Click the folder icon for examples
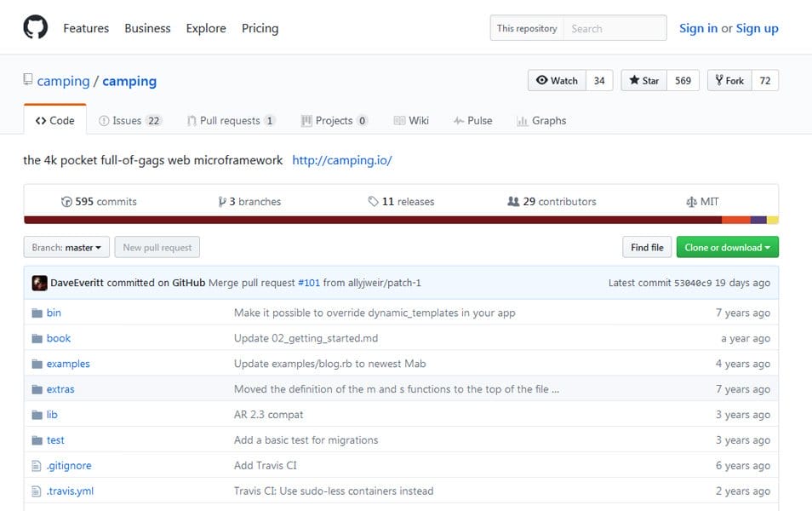 click(x=37, y=364)
